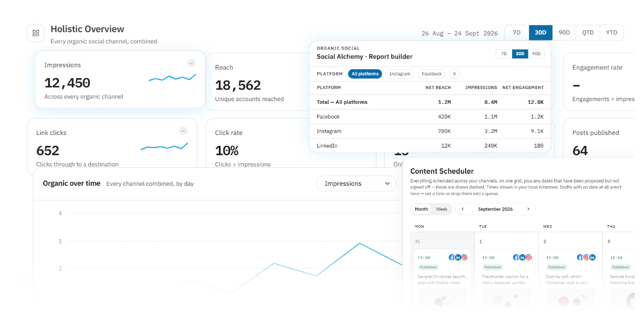Click LinkedIn icon on the 31 August post
The height and width of the screenshot is (318, 644).
[x=458, y=257]
